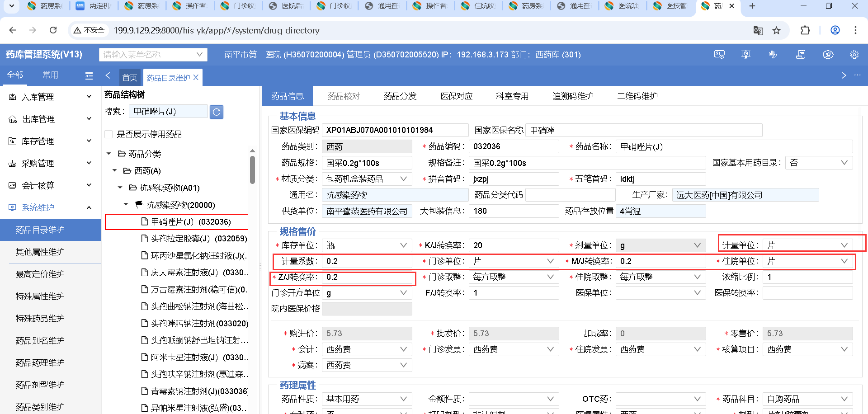This screenshot has width=868, height=414.
Task: Click the right arrow at the tab bar end
Action: coord(844,75)
